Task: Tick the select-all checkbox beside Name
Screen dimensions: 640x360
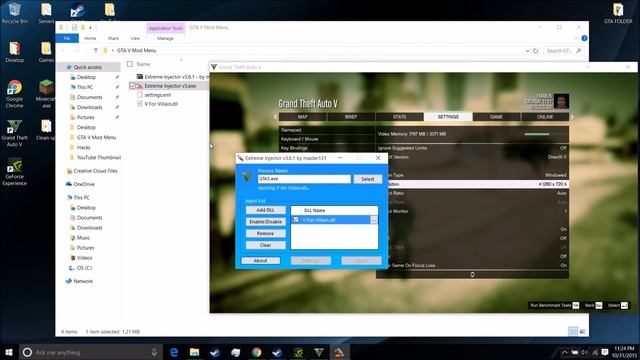Action: coord(130,64)
